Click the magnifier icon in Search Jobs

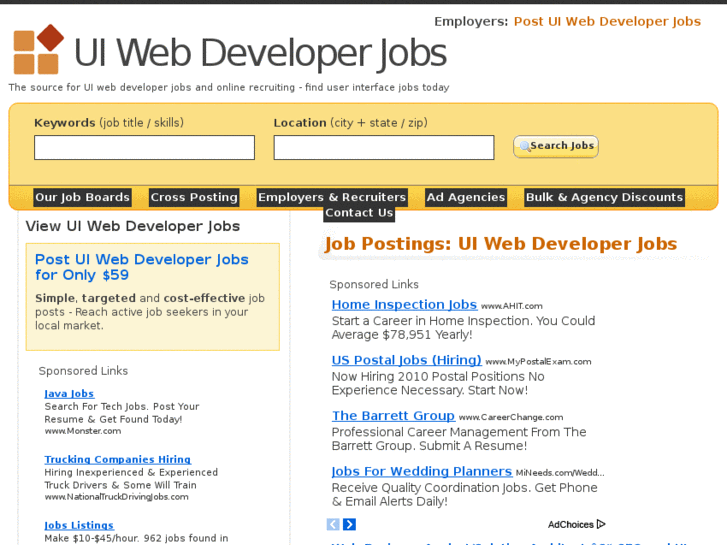click(524, 146)
